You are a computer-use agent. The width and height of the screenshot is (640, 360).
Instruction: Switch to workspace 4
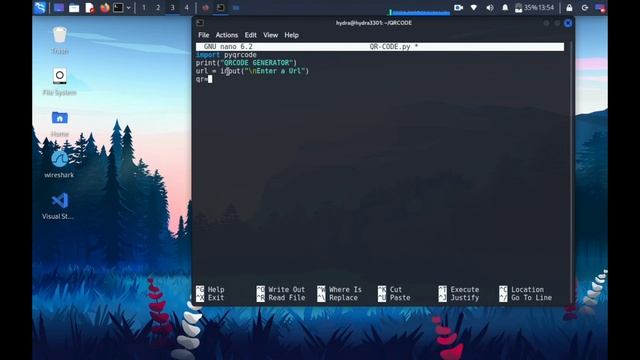point(187,7)
